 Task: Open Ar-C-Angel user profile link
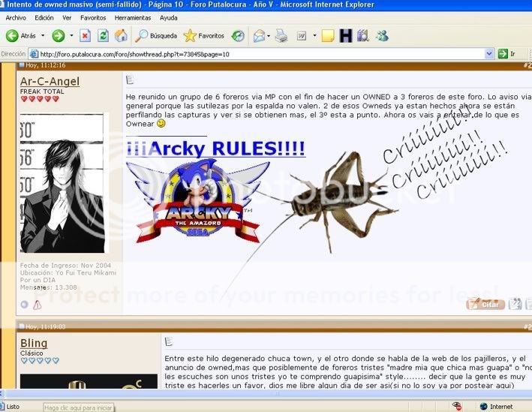(x=50, y=82)
